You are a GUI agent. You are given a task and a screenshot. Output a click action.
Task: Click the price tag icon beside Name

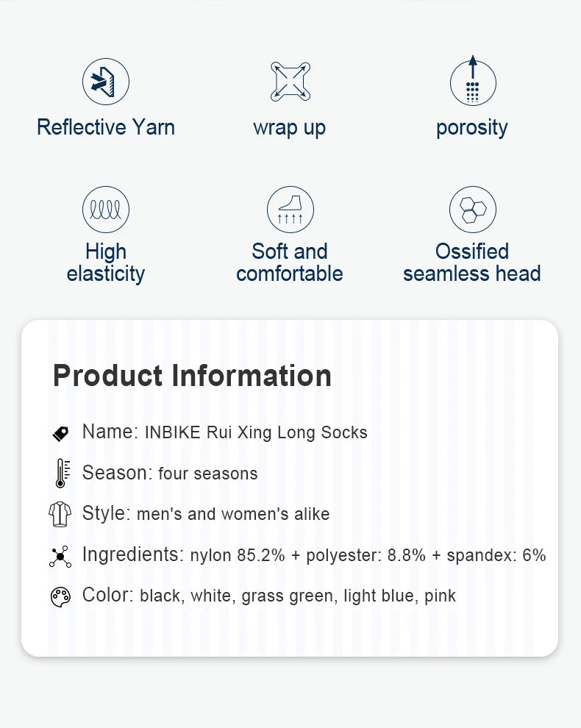click(61, 433)
